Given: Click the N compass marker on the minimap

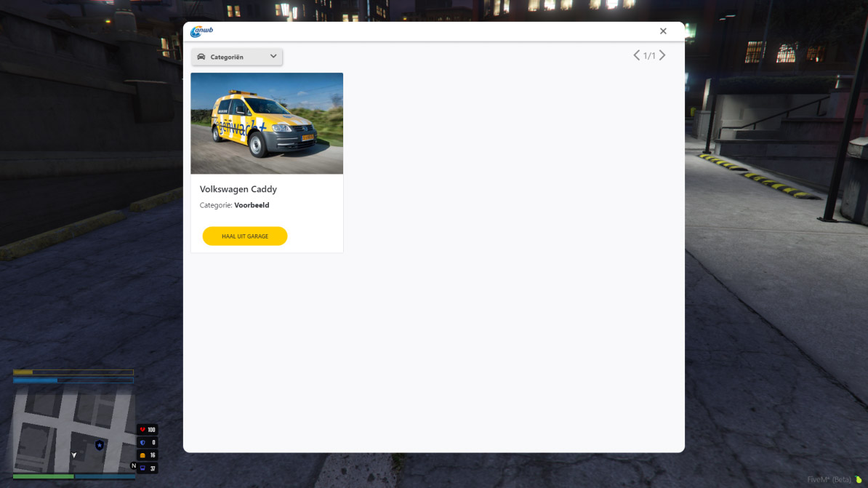Looking at the screenshot, I should 134,466.
